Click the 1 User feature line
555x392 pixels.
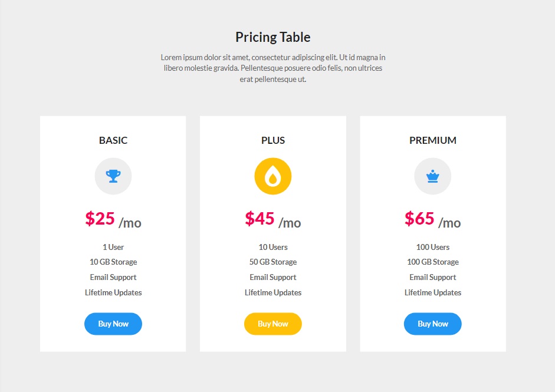click(x=113, y=247)
